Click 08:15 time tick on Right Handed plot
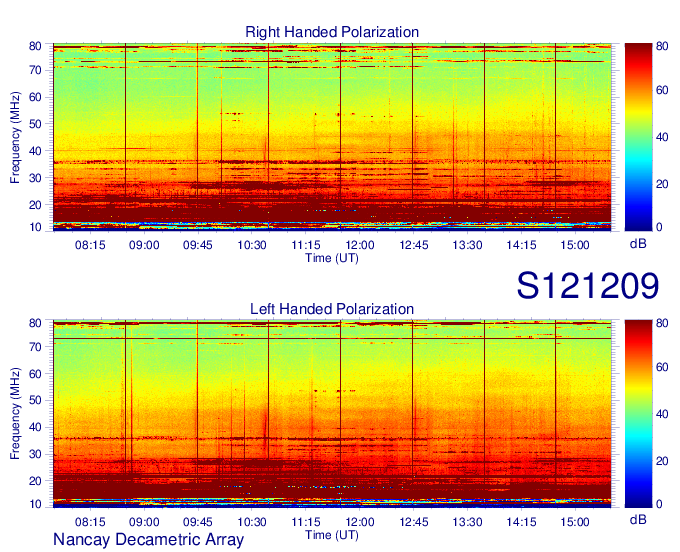 click(x=90, y=245)
